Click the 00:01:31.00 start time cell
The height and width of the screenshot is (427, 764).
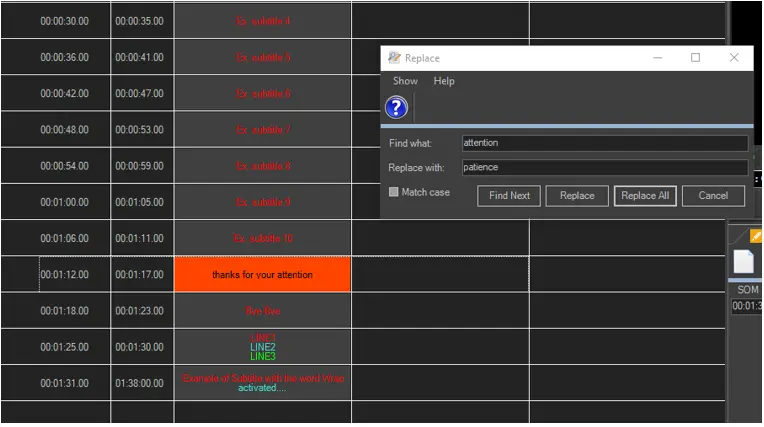[64, 383]
